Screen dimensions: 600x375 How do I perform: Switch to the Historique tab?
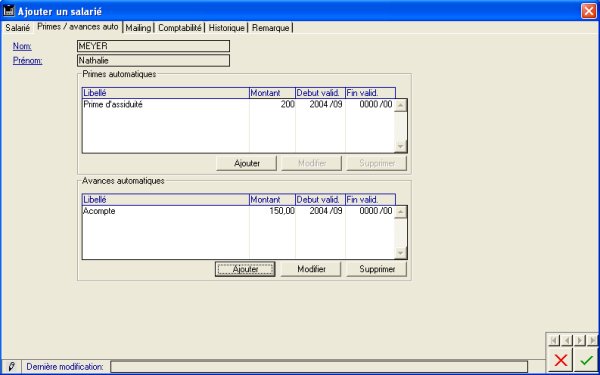point(227,28)
